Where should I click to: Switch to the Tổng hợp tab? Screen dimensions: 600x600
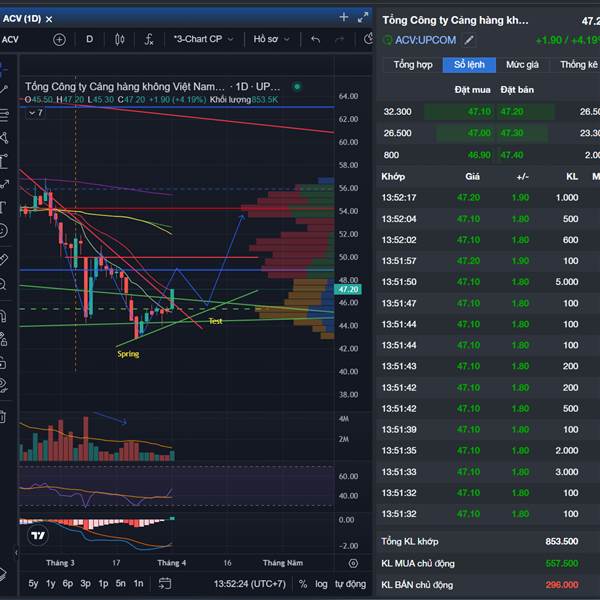[413, 65]
